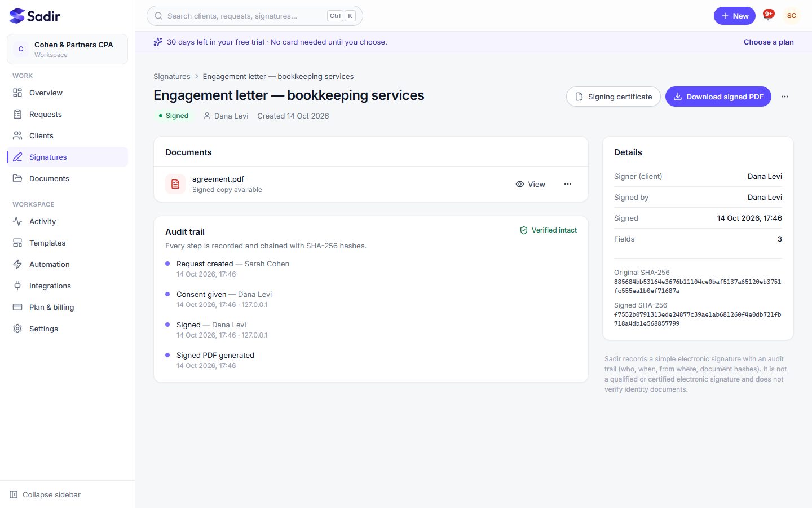Open the Overview page
The width and height of the screenshot is (812, 508).
pyautogui.click(x=67, y=93)
